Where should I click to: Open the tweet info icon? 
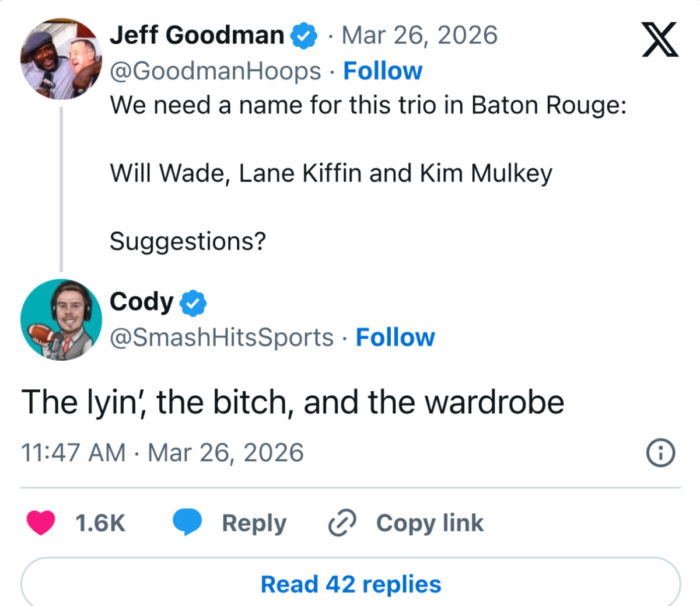(x=661, y=453)
